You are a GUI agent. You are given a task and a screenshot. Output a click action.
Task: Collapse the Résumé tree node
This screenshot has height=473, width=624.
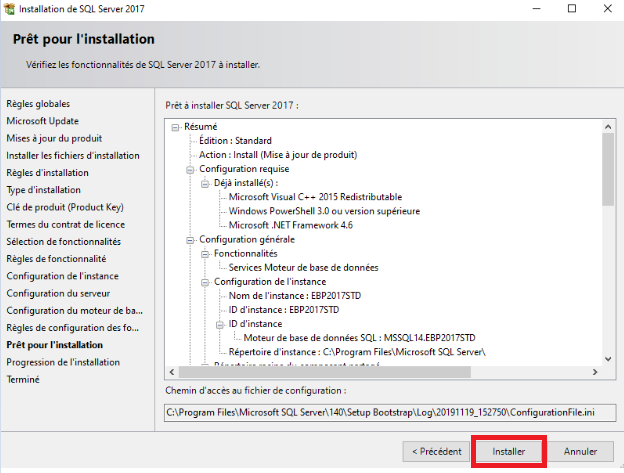point(175,127)
